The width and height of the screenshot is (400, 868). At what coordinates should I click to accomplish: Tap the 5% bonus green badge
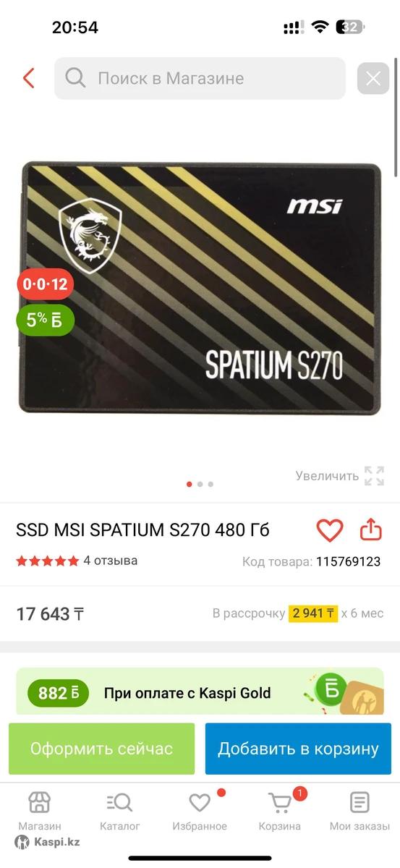[45, 320]
